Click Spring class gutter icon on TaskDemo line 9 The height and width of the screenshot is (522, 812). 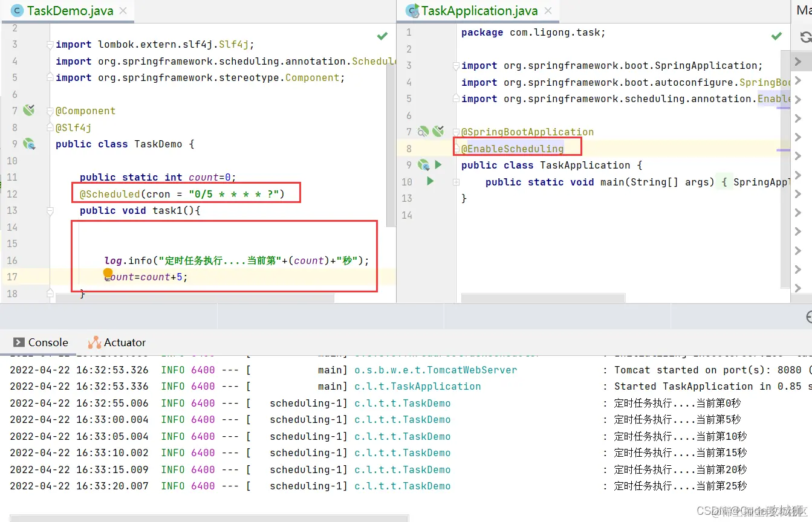click(x=29, y=144)
